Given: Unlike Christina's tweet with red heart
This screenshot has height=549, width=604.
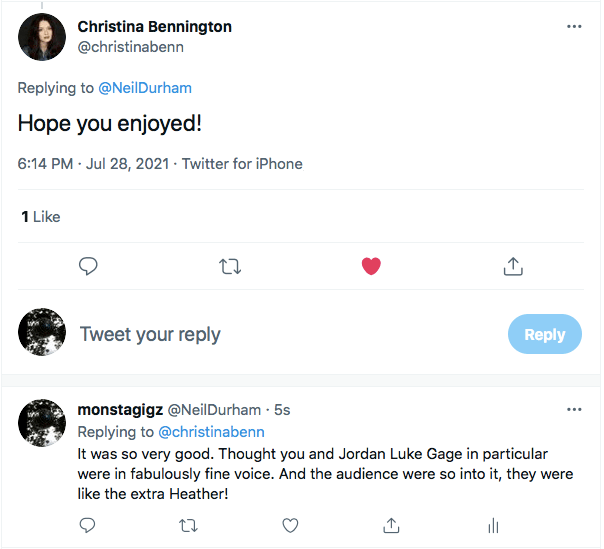Looking at the screenshot, I should click(371, 266).
